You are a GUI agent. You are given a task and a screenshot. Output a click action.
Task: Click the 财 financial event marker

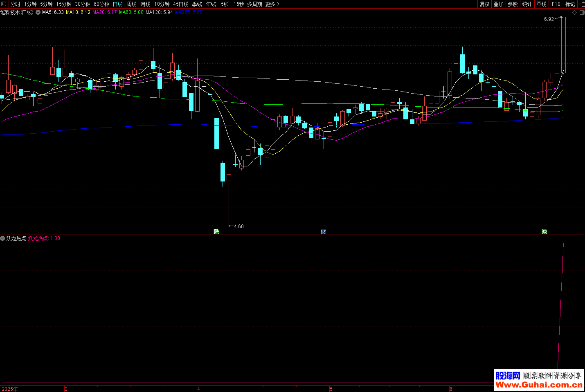click(323, 232)
